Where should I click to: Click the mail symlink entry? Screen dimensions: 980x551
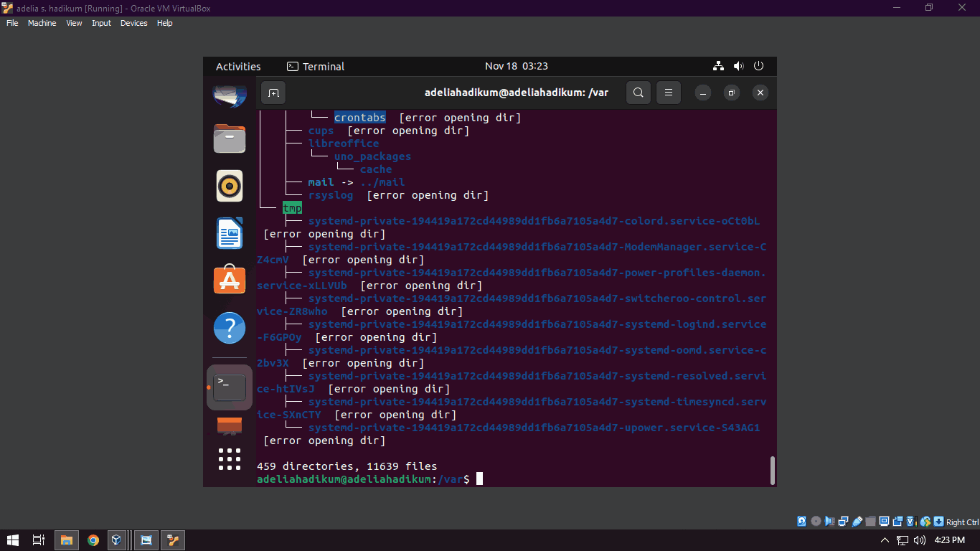[321, 182]
